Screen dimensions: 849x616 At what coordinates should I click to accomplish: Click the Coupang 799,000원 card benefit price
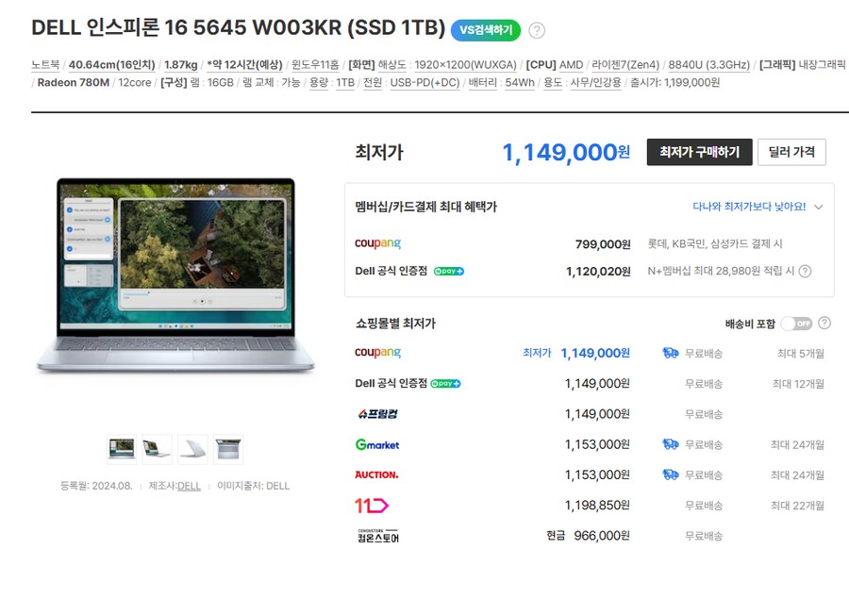(603, 244)
